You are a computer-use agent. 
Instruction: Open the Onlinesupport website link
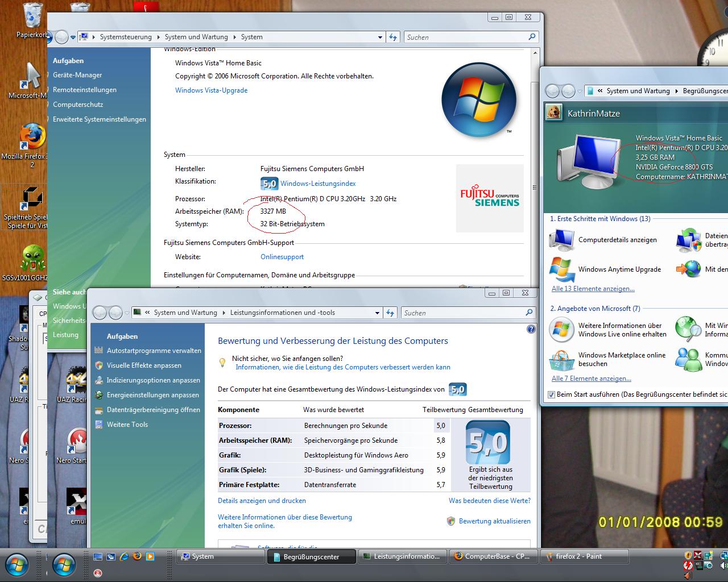point(282,257)
